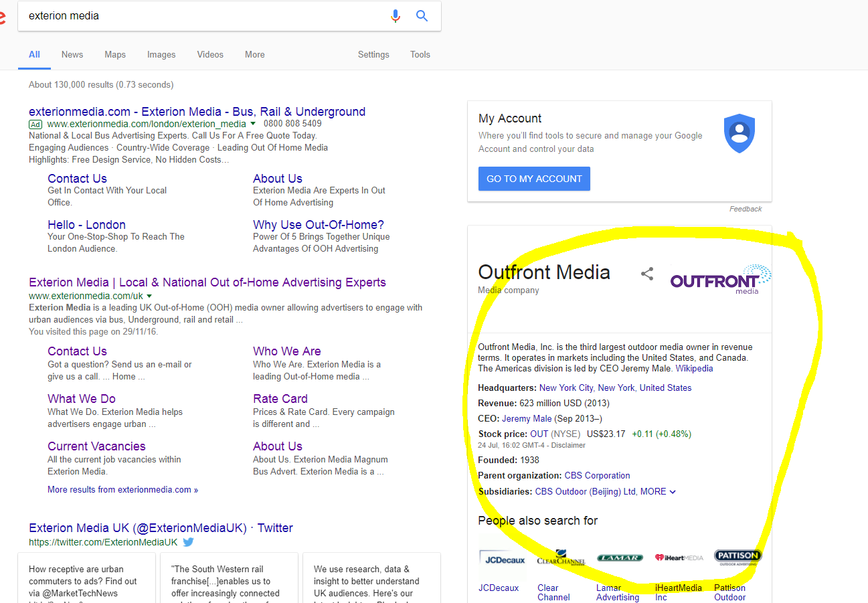Click the Lamar Advertising text link
Viewport: 868px width, 603px height.
pos(618,593)
